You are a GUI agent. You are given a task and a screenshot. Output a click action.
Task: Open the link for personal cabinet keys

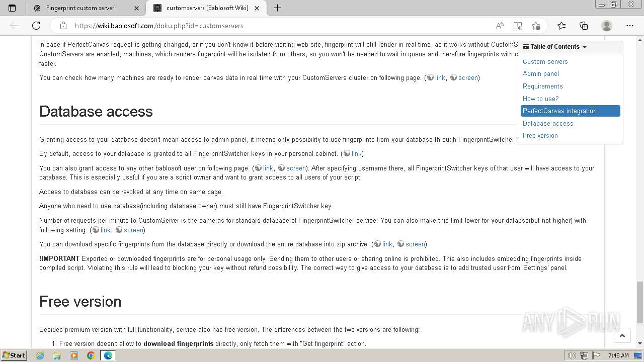click(x=357, y=154)
